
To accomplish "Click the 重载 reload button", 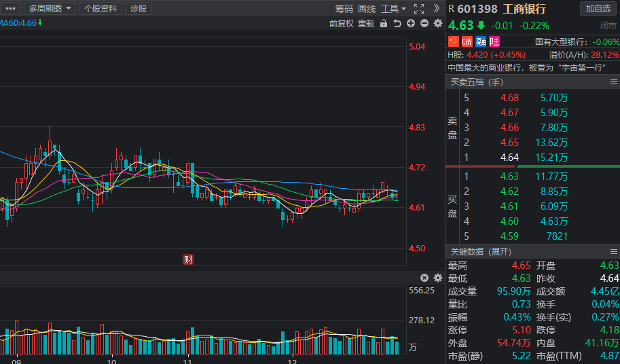I will click(x=366, y=24).
